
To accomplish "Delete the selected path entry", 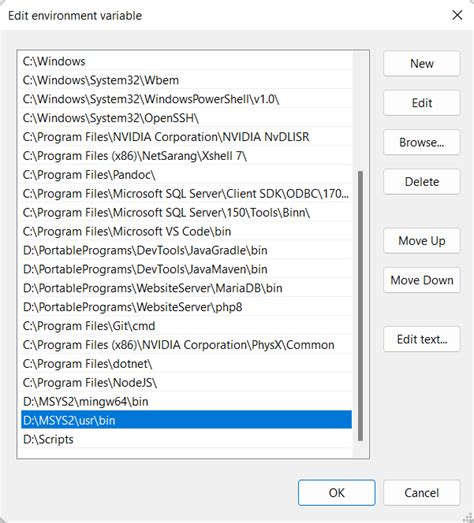I will (422, 181).
